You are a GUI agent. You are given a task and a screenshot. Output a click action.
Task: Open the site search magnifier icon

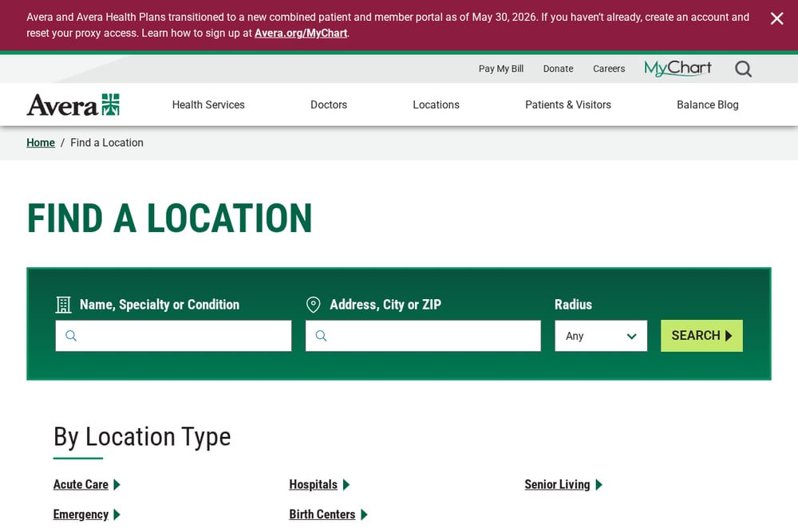pos(743,69)
